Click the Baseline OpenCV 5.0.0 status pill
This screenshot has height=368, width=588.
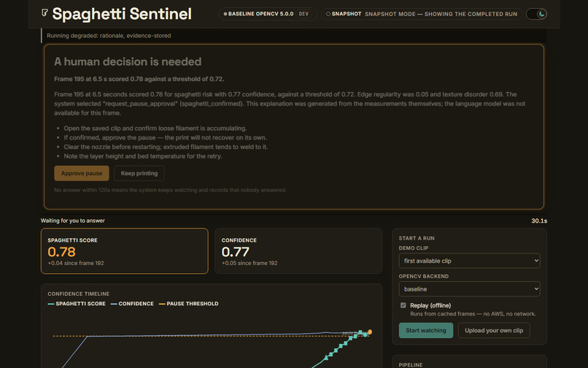pos(268,14)
